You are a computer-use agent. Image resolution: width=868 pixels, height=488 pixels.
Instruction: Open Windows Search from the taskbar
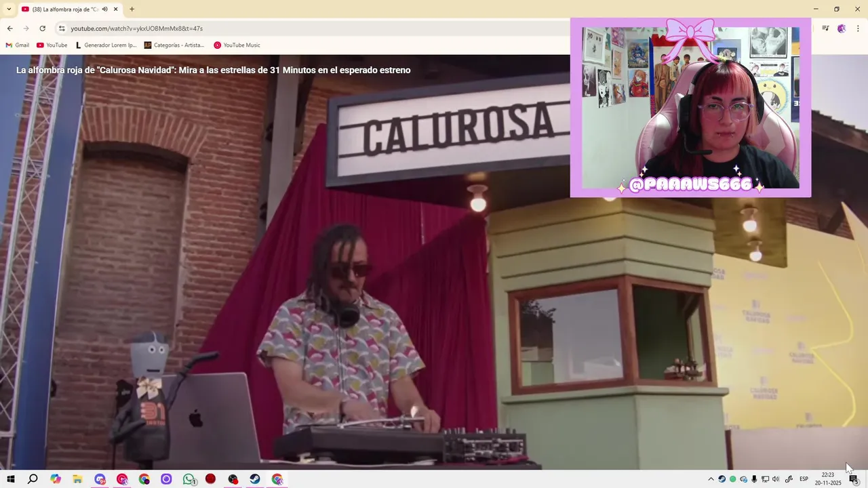[x=33, y=479]
